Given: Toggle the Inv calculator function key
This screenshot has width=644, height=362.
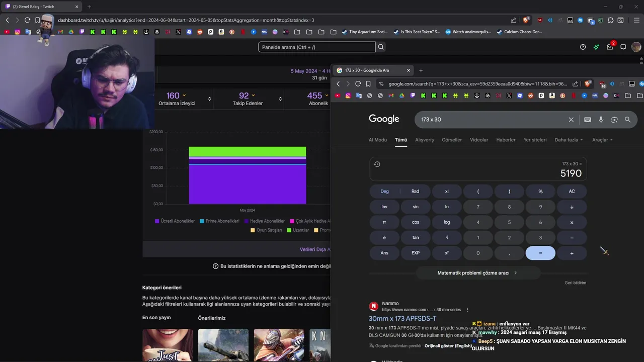Looking at the screenshot, I should 384,207.
